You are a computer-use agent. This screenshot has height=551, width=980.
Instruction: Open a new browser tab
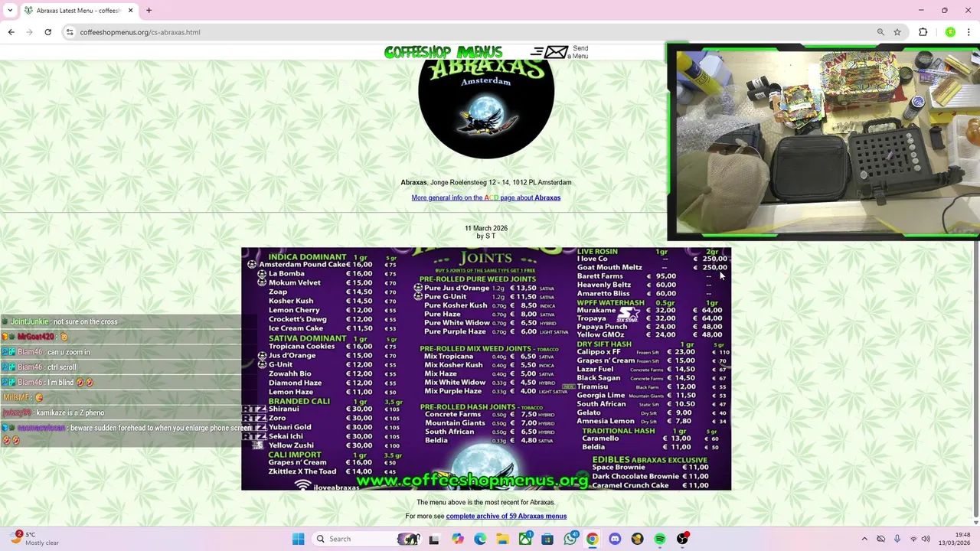(149, 11)
